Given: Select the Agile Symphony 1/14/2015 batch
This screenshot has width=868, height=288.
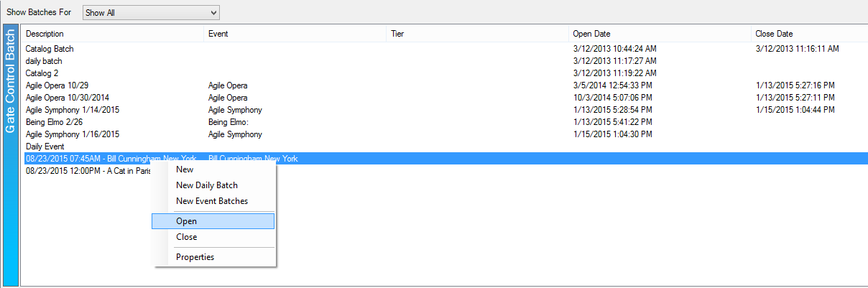Looking at the screenshot, I should pos(72,110).
